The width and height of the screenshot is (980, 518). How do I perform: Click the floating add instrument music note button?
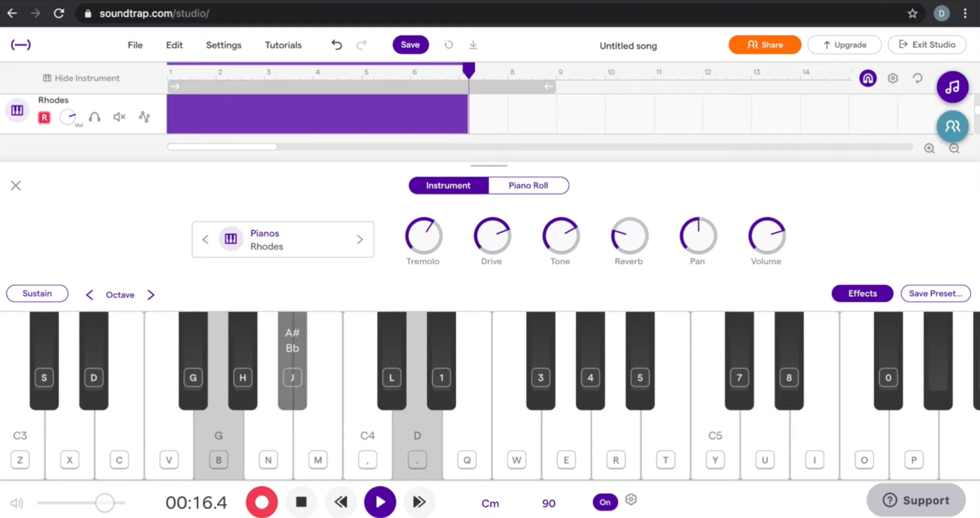coord(952,87)
